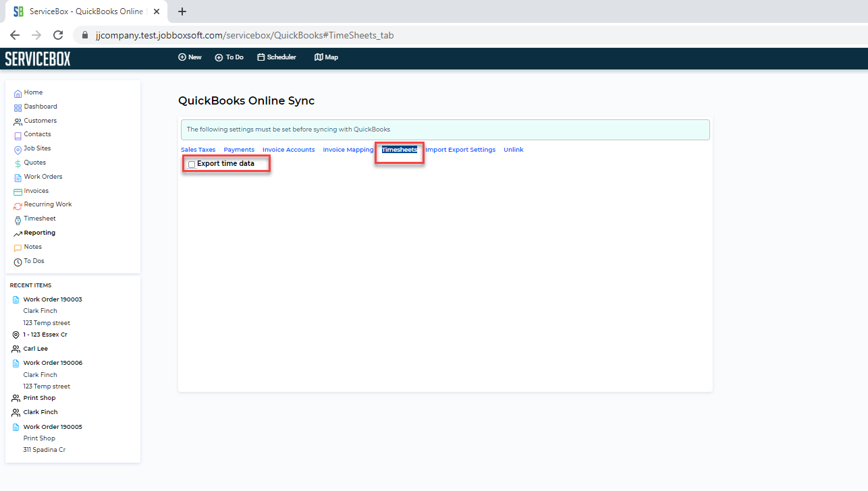The height and width of the screenshot is (491, 868).
Task: Click the Customers people icon
Action: coord(18,122)
